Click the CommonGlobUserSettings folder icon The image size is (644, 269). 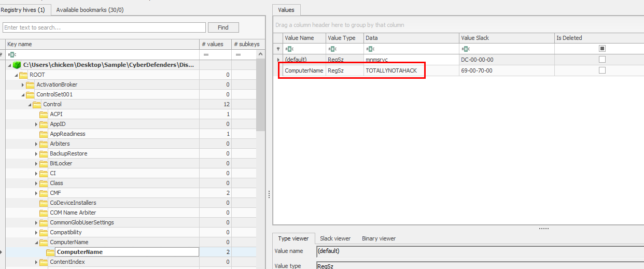(x=44, y=222)
